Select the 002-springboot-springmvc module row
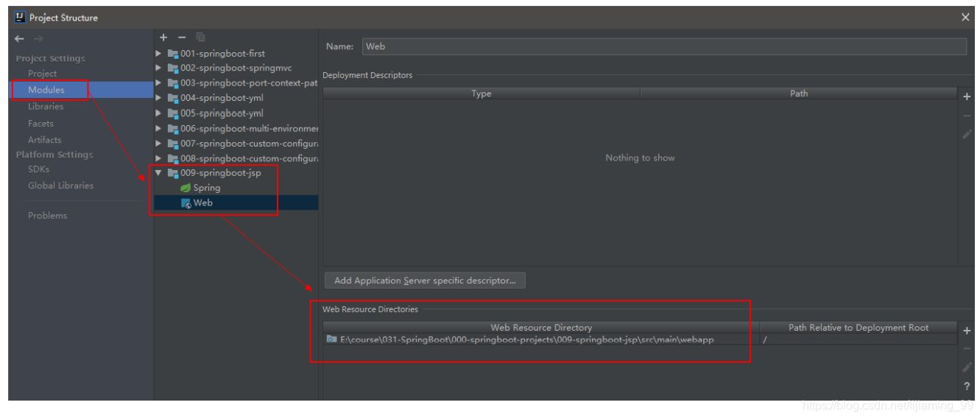The height and width of the screenshot is (419, 980). tap(236, 68)
